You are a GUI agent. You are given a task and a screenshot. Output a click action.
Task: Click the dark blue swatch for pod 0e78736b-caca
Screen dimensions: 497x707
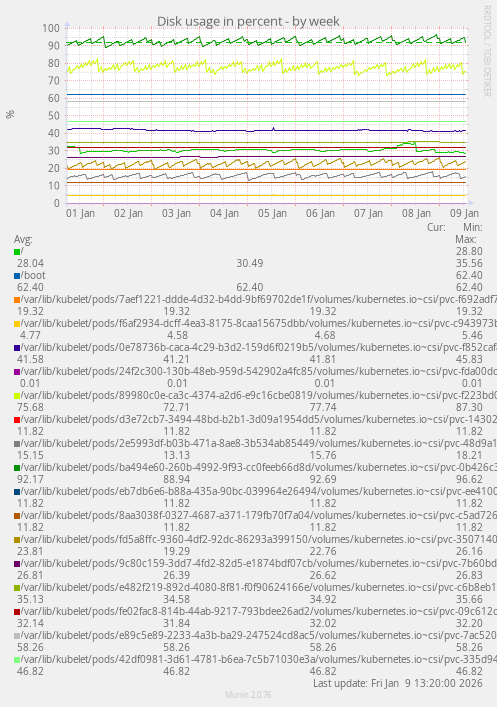click(17, 348)
